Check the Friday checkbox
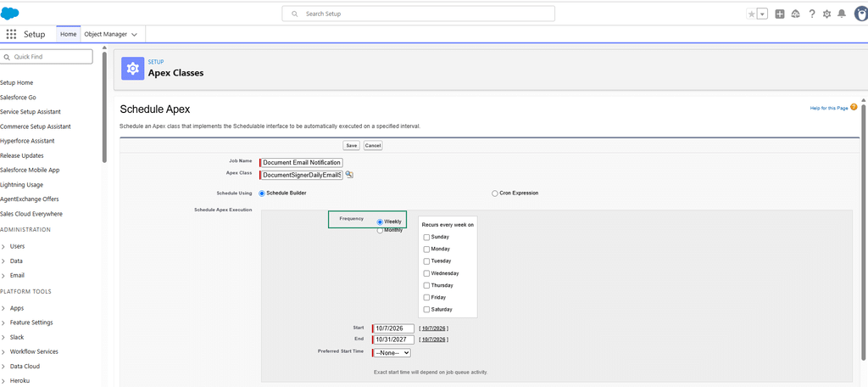This screenshot has width=868, height=387. (x=426, y=297)
